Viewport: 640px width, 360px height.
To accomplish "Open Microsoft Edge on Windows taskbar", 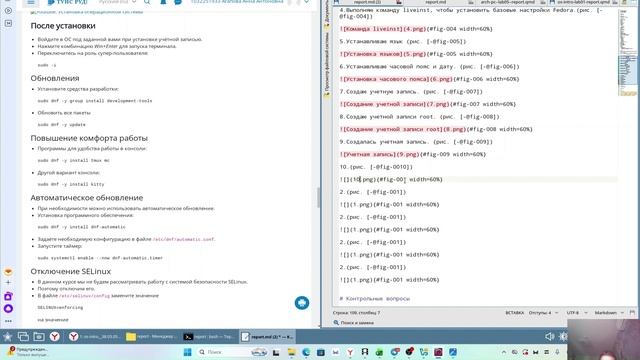I will coord(306,352).
